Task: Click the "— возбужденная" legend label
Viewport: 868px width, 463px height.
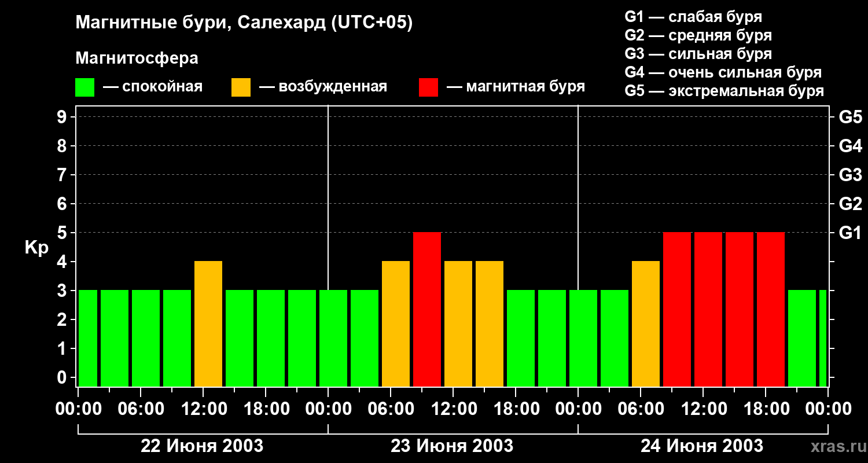Action: point(323,87)
